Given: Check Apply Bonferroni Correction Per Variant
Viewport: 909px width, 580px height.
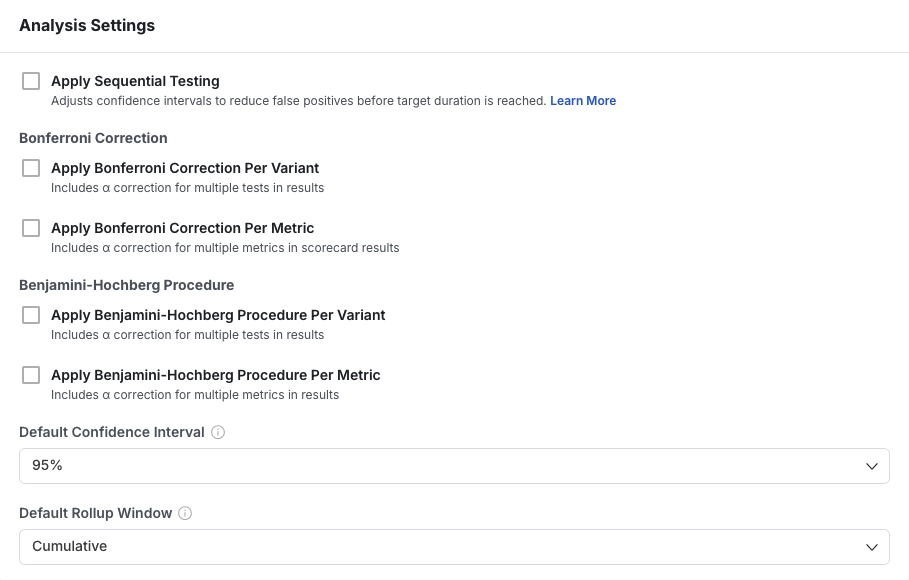Looking at the screenshot, I should coord(31,168).
